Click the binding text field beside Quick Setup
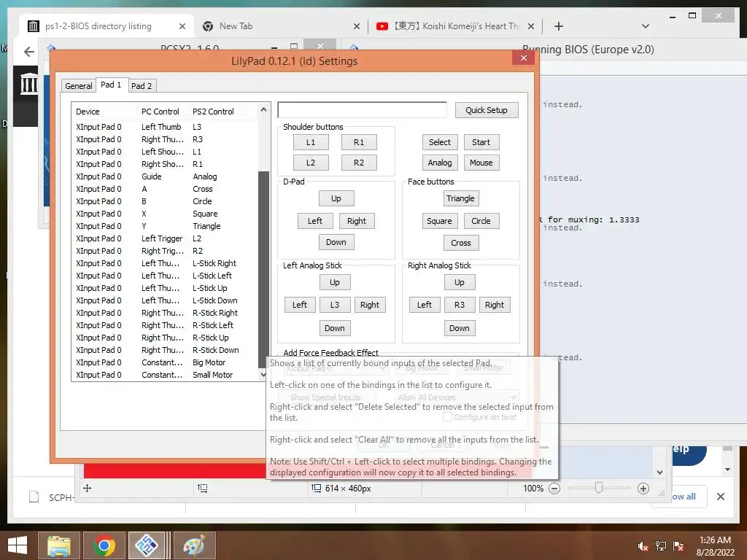 [362, 110]
